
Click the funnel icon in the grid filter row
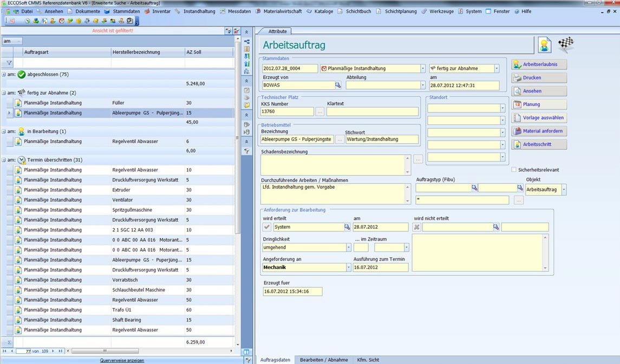9,63
